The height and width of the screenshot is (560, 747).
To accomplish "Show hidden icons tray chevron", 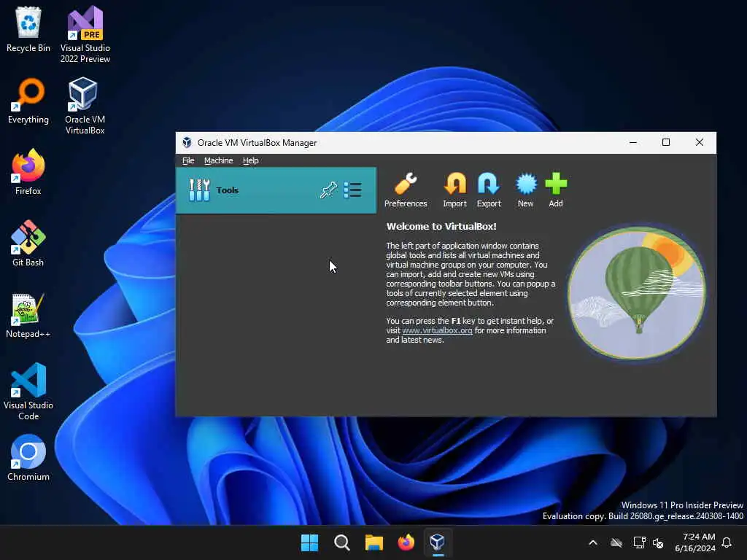I will pos(593,542).
